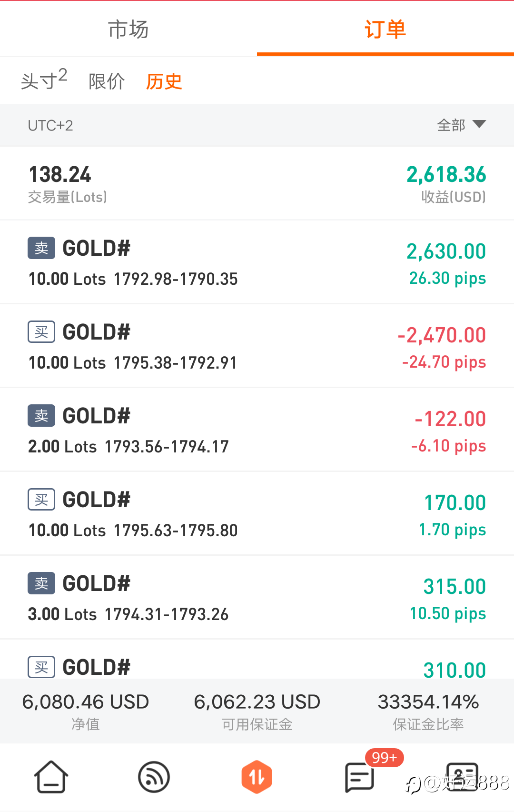Open the 3.00 Lots GOLD# sell order

click(257, 597)
